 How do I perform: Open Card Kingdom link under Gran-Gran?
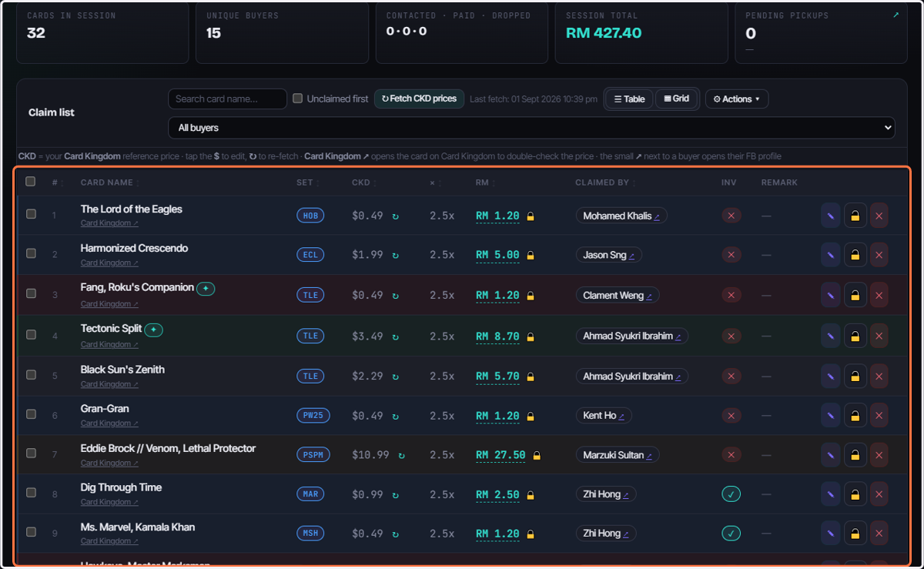tap(109, 423)
